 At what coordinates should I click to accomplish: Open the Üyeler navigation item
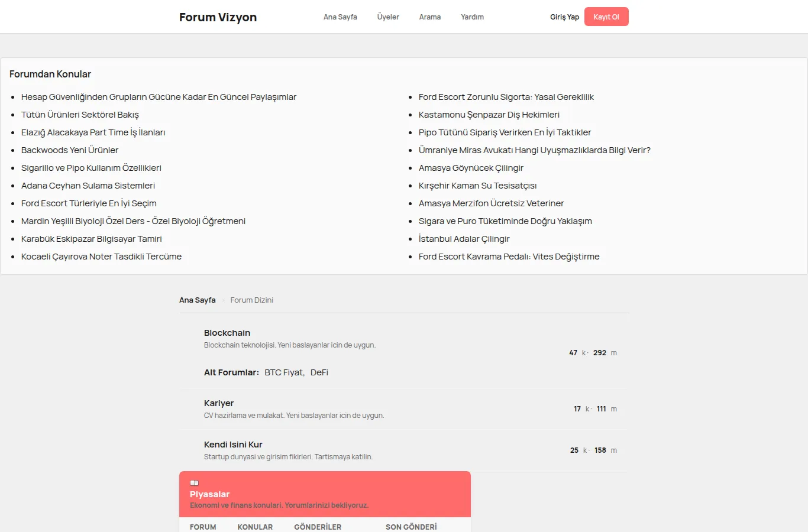click(388, 17)
